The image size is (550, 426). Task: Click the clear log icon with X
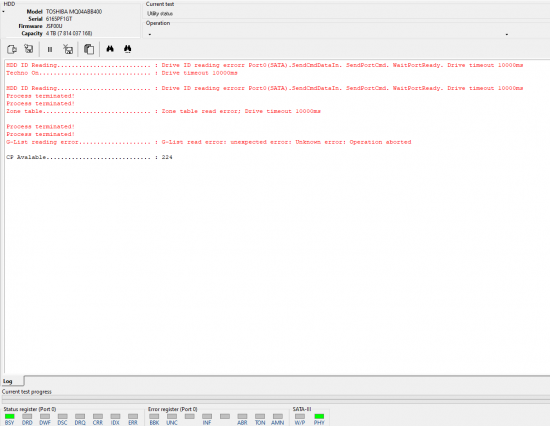(68, 49)
